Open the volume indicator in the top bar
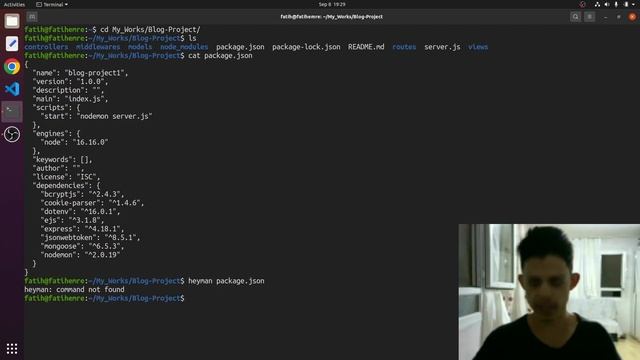The image size is (640, 360). (x=607, y=4)
